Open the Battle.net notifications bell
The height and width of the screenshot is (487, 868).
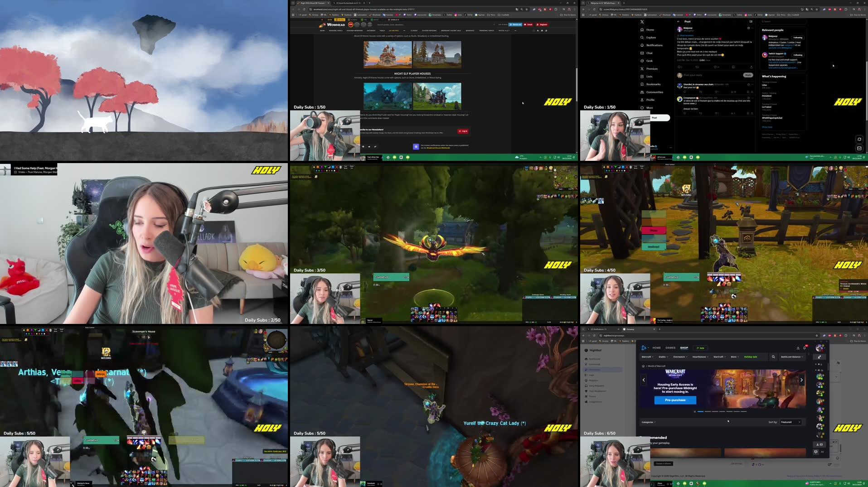[x=805, y=348]
